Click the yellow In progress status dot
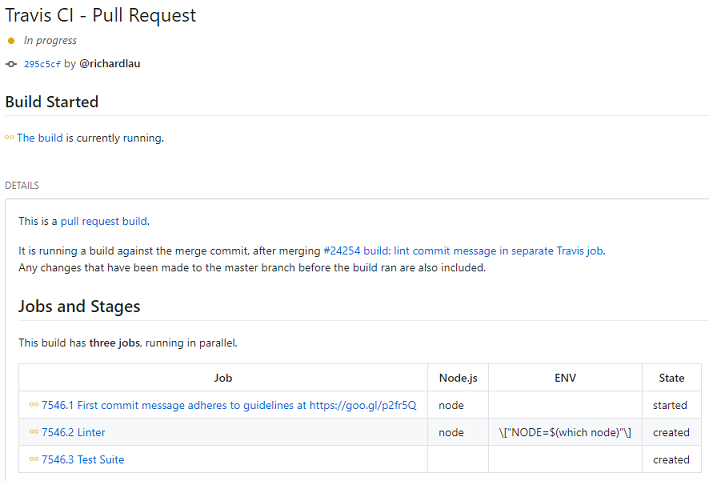 pos(11,41)
